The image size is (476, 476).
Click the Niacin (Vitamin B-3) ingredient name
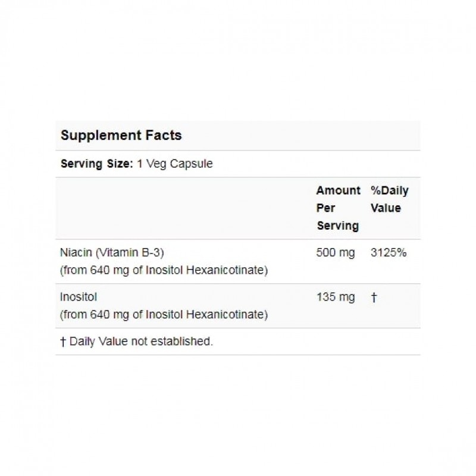point(112,253)
